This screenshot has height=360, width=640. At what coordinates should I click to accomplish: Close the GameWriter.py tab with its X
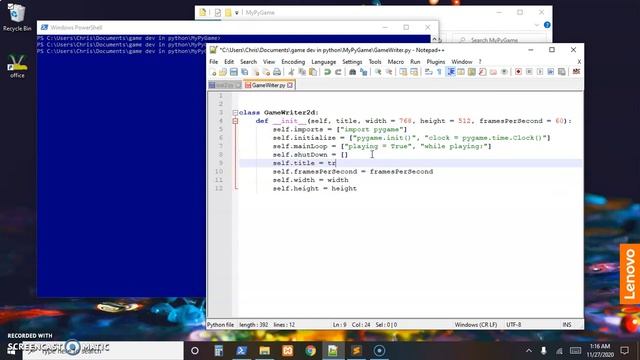(x=290, y=85)
